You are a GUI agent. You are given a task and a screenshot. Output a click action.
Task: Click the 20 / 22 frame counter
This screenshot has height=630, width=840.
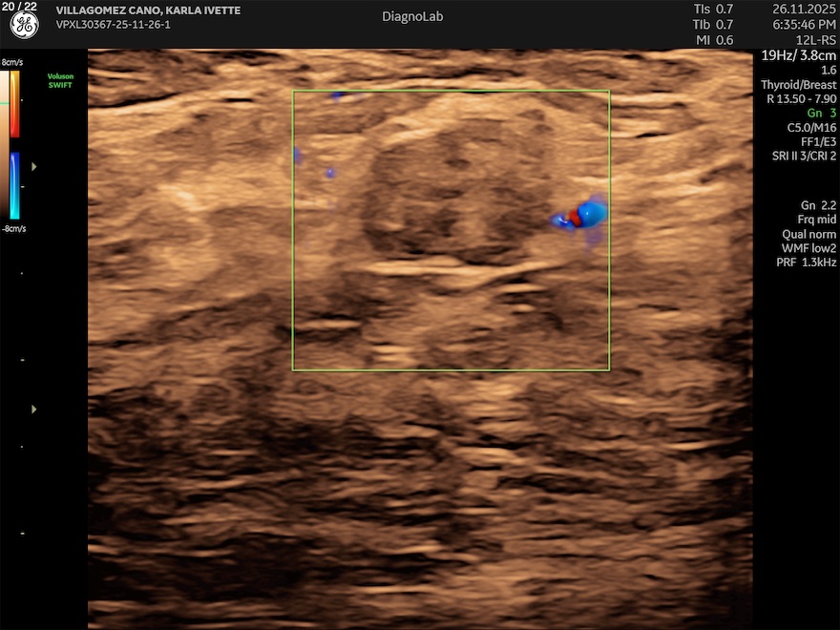[20, 6]
